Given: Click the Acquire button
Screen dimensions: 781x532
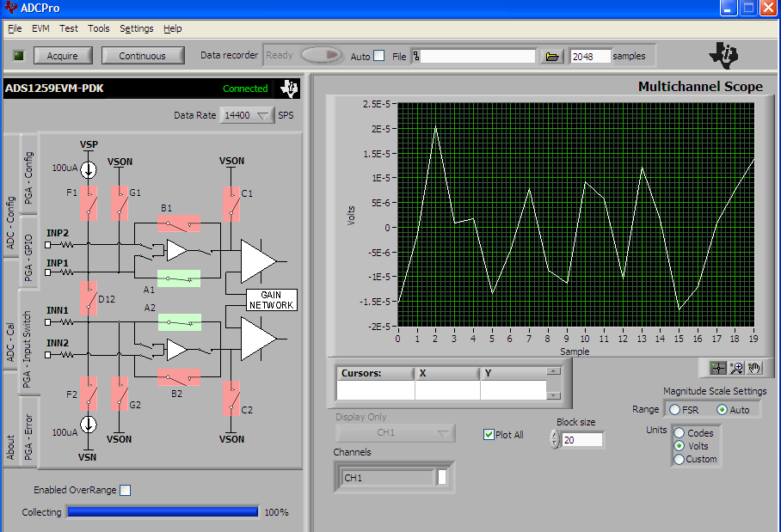Looking at the screenshot, I should pos(63,56).
